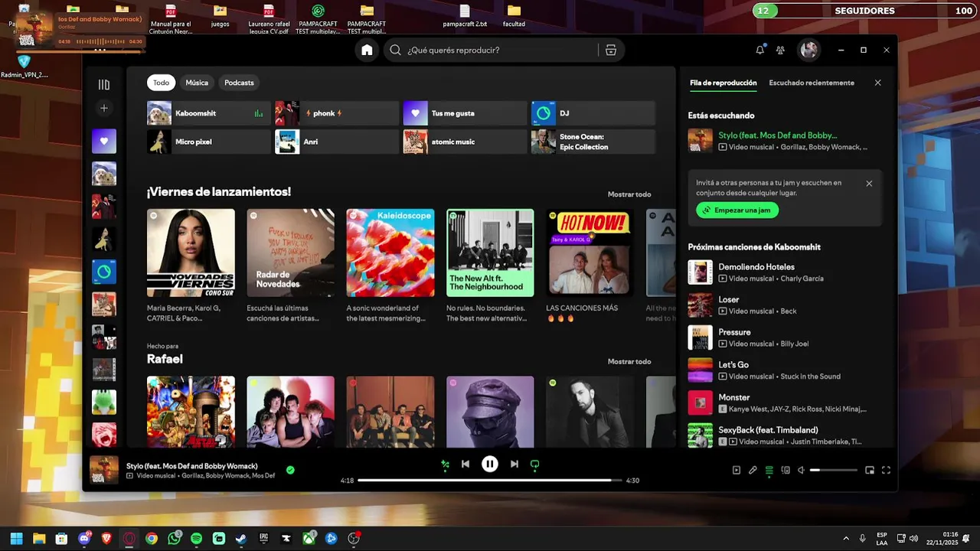Image resolution: width=980 pixels, height=551 pixels.
Task: Show hidden system tray icons chevron
Action: 846,539
